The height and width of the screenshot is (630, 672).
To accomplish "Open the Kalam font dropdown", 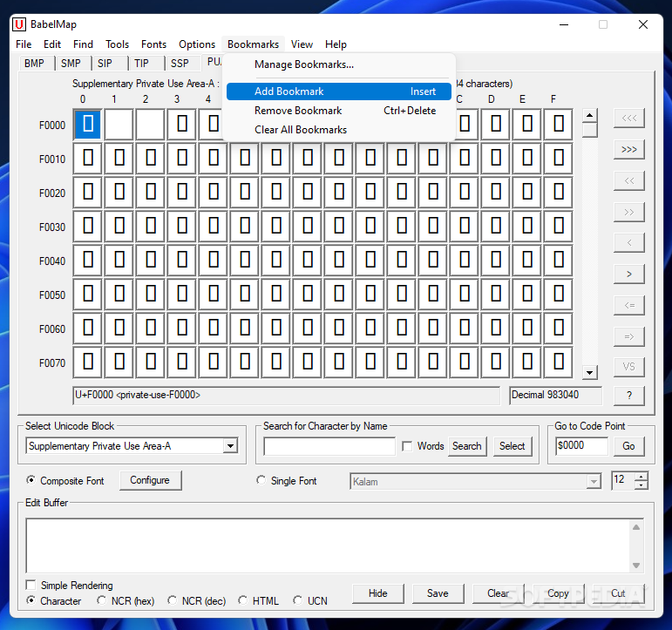I will coord(594,482).
